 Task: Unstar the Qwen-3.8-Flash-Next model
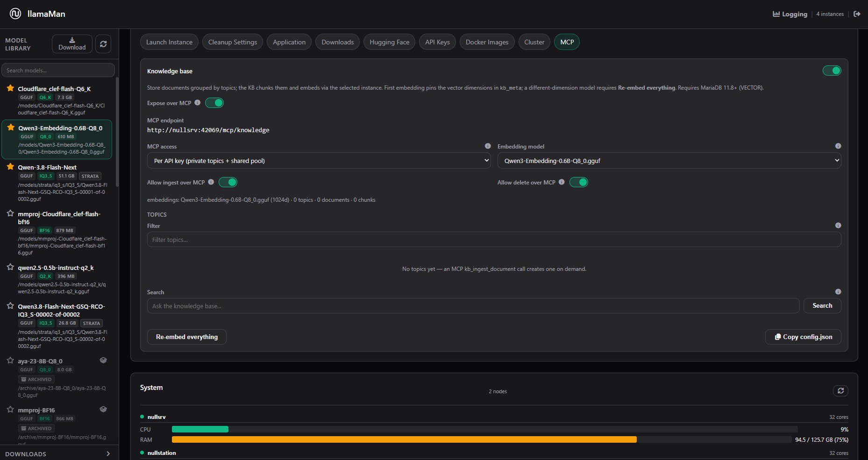[10, 166]
